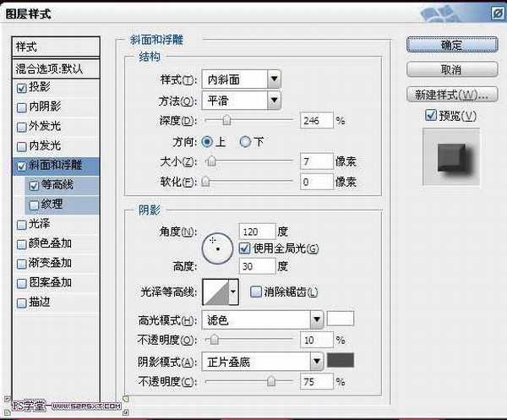Click the angle dial circle

click(x=218, y=246)
